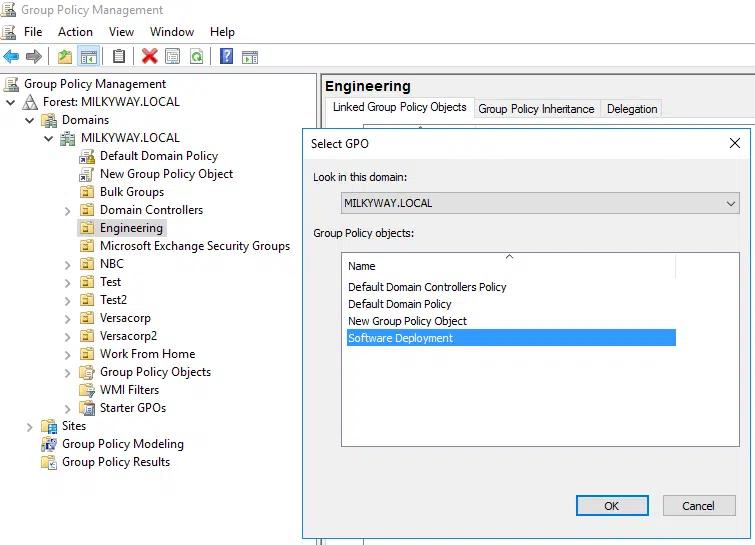Select the Test OU in tree

110,282
